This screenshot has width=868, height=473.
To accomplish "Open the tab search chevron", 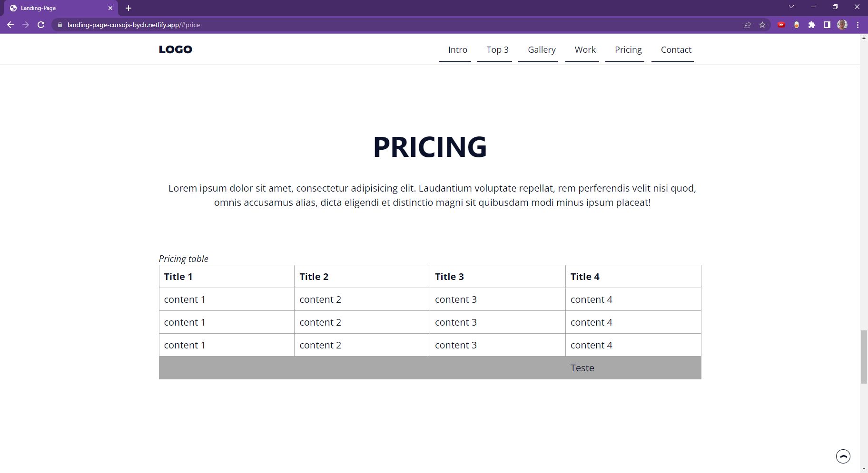I will pos(791,8).
